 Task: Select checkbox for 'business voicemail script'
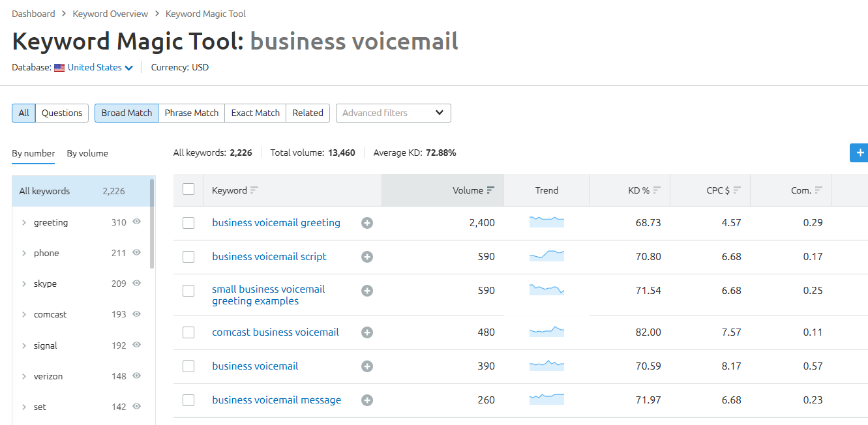point(188,257)
